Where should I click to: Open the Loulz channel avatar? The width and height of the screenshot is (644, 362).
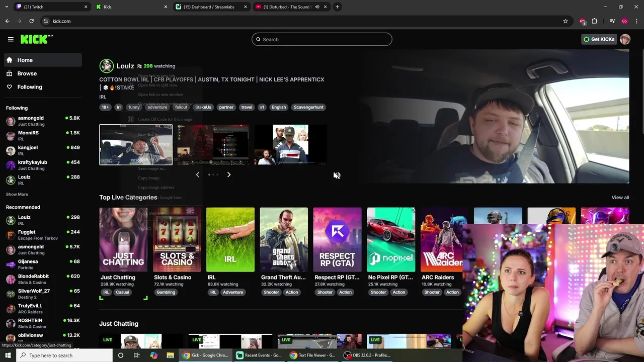point(106,66)
